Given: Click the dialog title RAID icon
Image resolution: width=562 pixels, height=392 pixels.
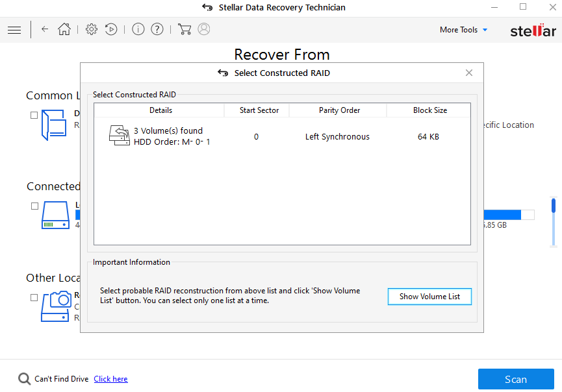Looking at the screenshot, I should pos(223,73).
